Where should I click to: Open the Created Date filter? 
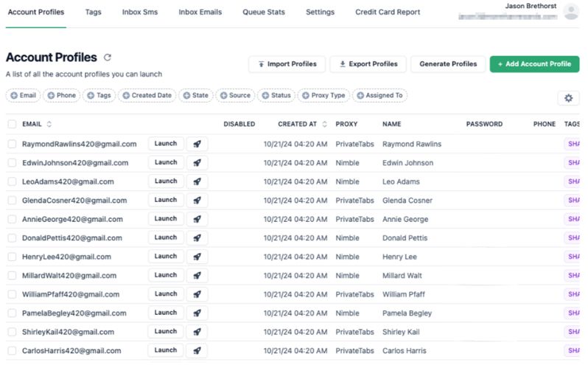147,95
